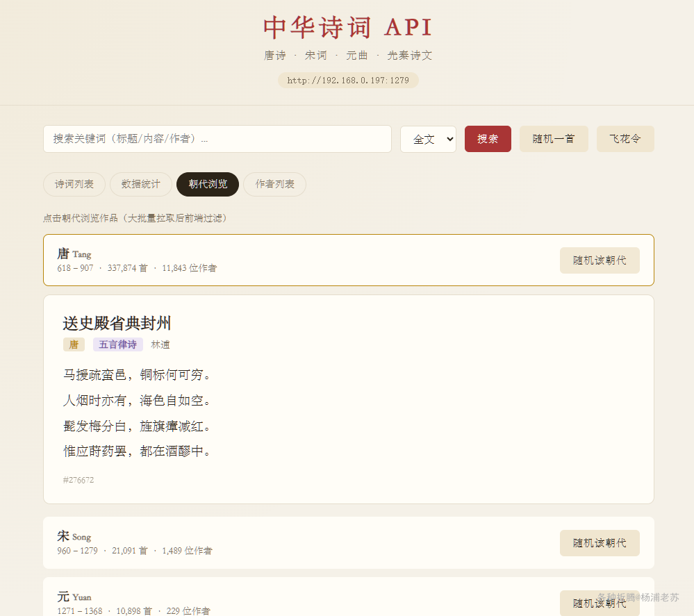This screenshot has width=694, height=616.
Task: Select the 元 Yuan dynasty card
Action: (x=348, y=597)
